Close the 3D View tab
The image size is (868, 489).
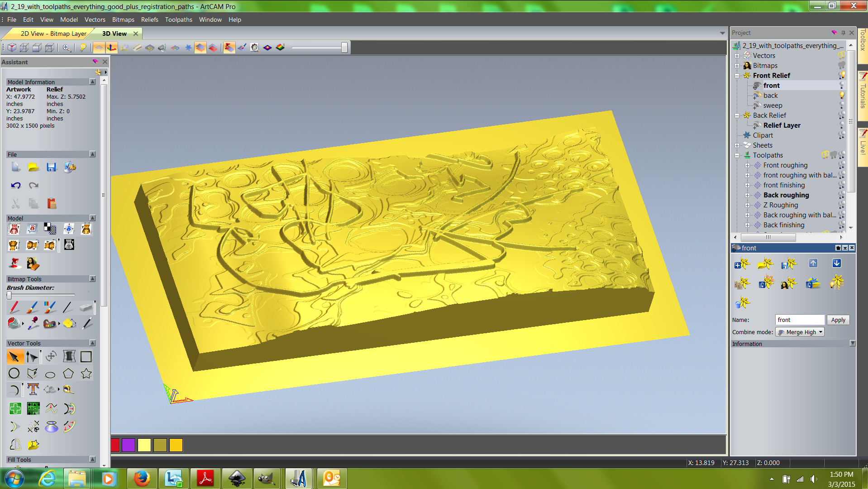coord(135,34)
